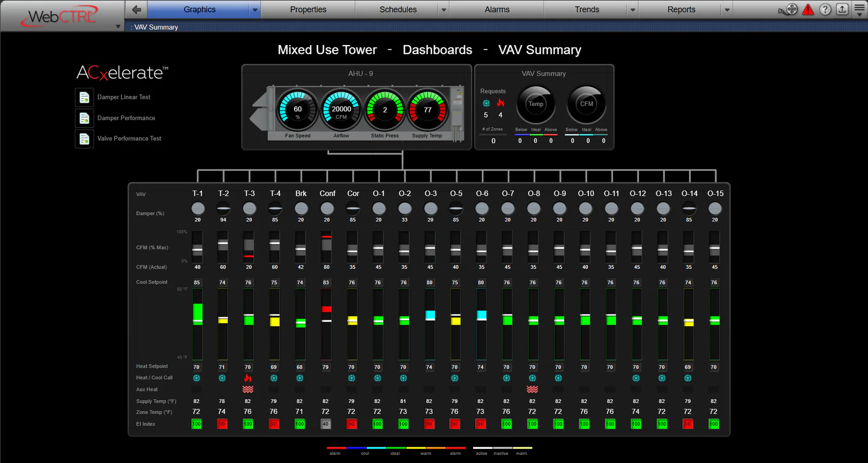Screen dimensions: 868x463
Task: Expand the Graphics dropdown arrow
Action: [255, 10]
